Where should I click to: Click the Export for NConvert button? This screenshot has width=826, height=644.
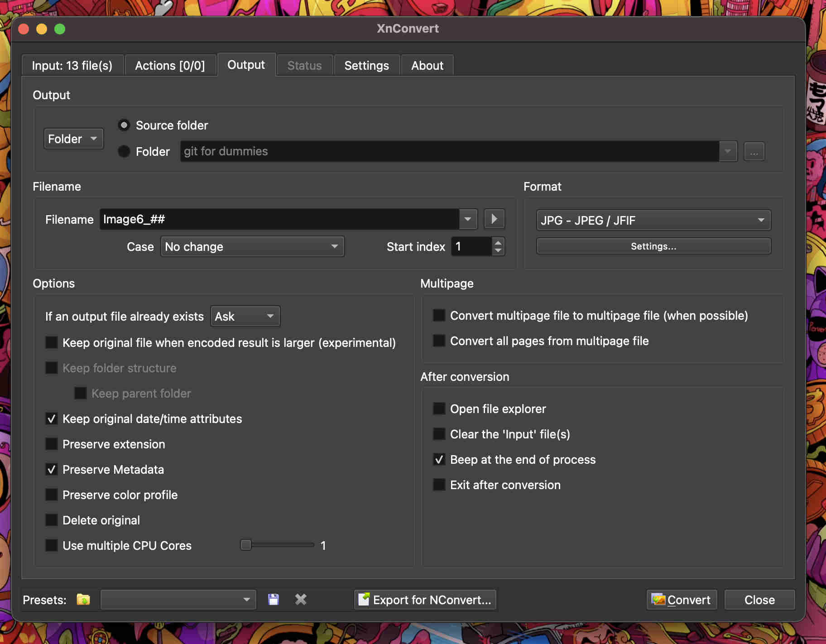tap(425, 600)
